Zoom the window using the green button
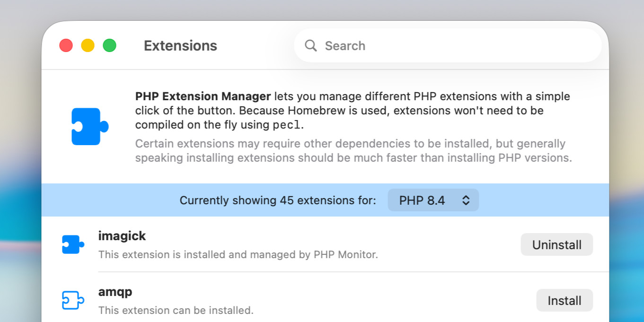Image resolution: width=644 pixels, height=322 pixels. [110, 45]
